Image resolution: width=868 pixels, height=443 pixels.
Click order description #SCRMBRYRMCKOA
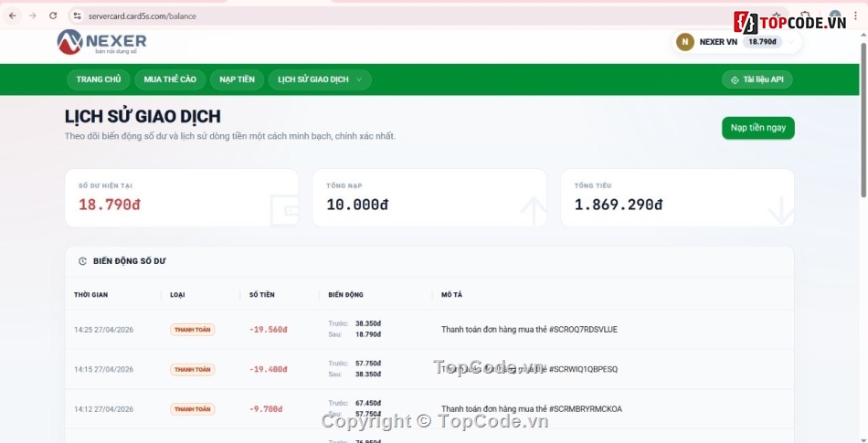point(532,409)
